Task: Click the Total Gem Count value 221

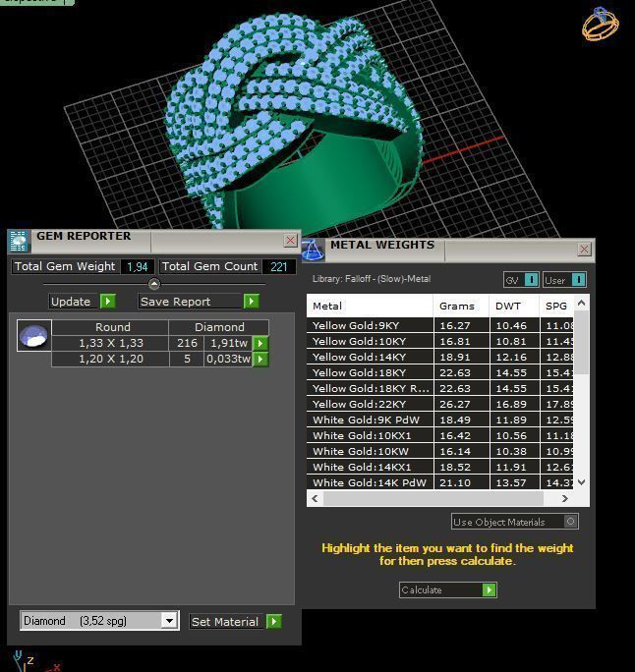Action: 279,266
